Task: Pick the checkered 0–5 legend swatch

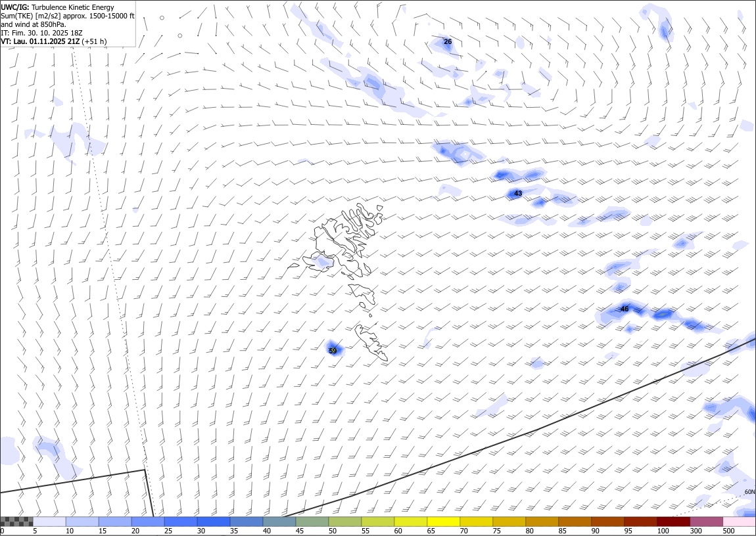Action: (x=17, y=522)
